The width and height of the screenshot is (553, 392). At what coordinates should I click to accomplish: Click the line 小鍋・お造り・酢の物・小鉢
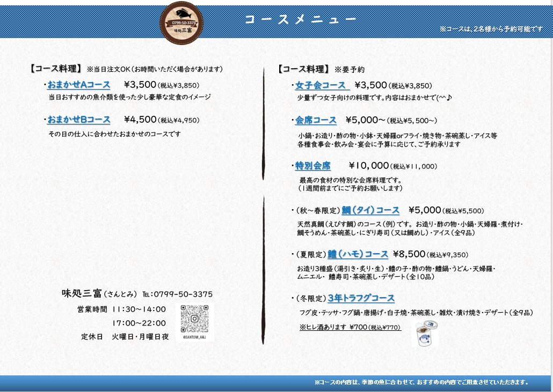pyautogui.click(x=397, y=136)
